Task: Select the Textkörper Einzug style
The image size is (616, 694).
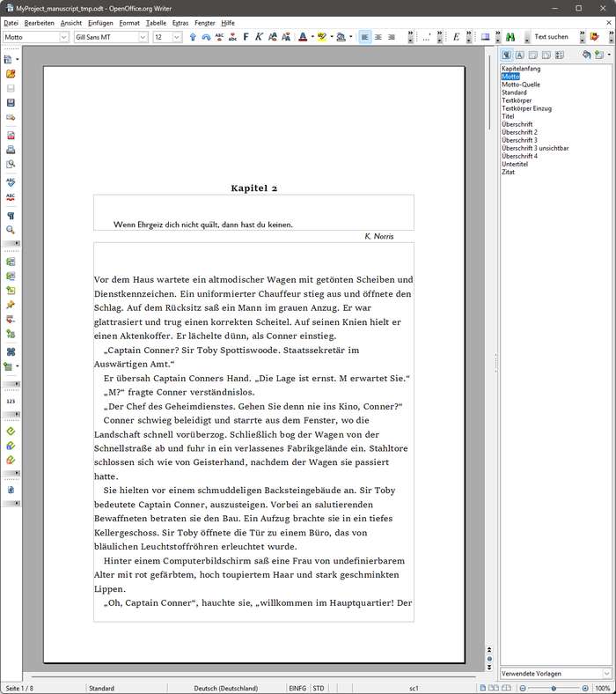Action: 526,108
